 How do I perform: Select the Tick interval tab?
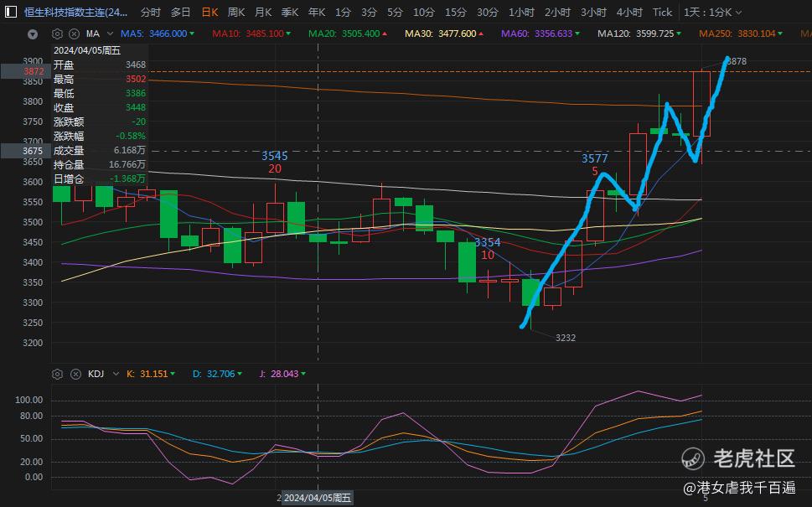pyautogui.click(x=662, y=12)
